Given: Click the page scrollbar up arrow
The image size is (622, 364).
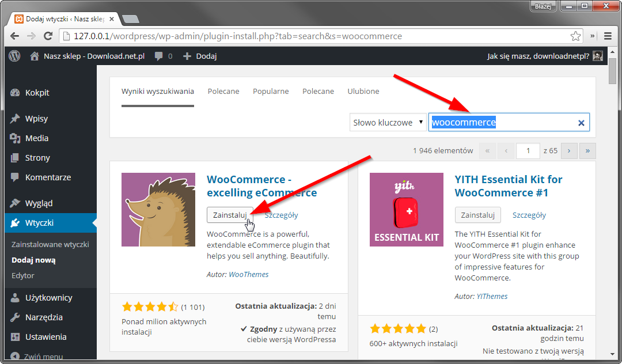Looking at the screenshot, I should 613,51.
